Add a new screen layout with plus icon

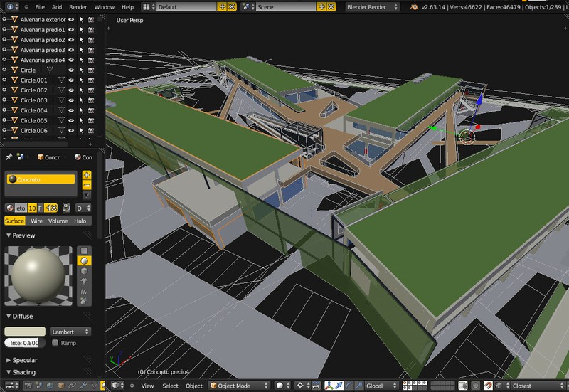point(222,6)
